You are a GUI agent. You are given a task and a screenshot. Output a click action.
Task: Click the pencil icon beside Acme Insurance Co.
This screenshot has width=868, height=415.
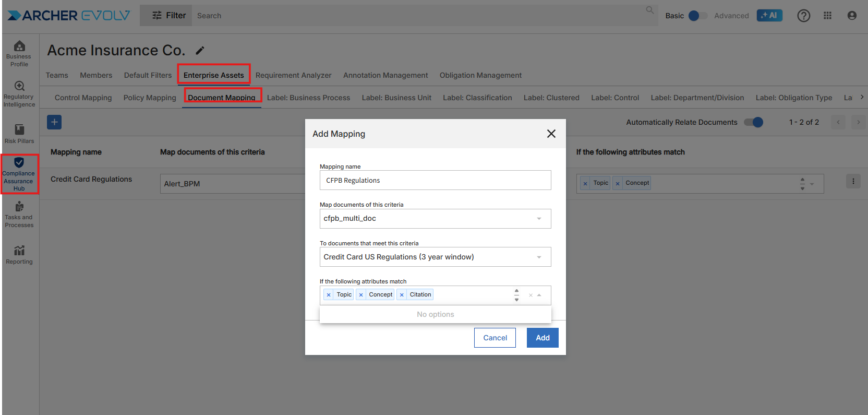200,51
